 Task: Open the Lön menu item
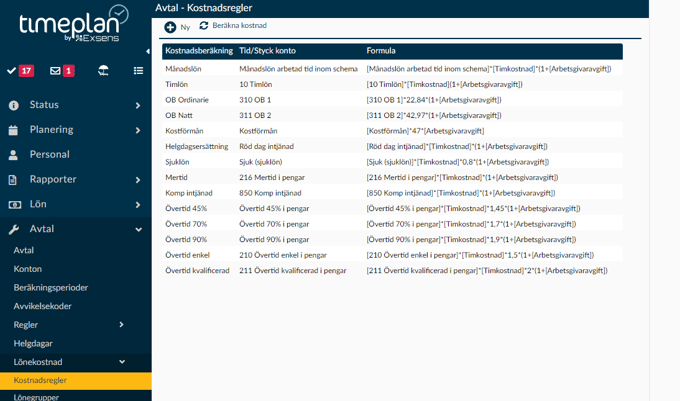[x=38, y=204]
